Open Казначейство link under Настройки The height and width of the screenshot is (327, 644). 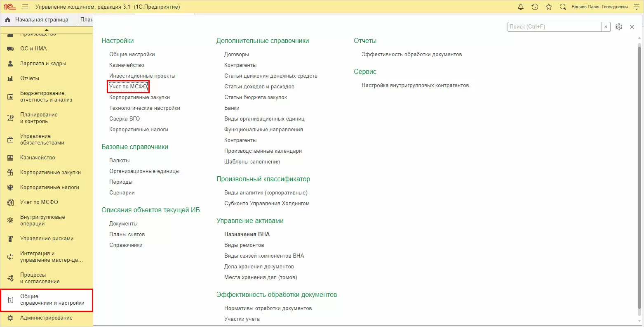point(127,65)
